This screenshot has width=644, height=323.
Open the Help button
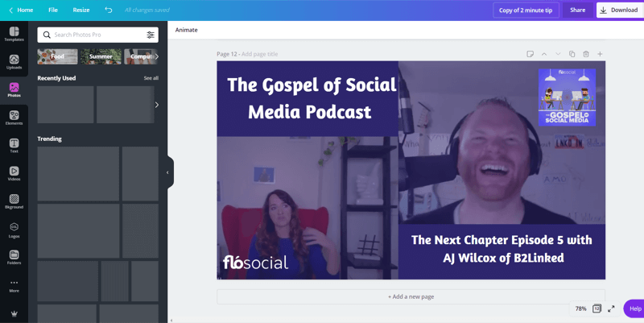pos(634,309)
